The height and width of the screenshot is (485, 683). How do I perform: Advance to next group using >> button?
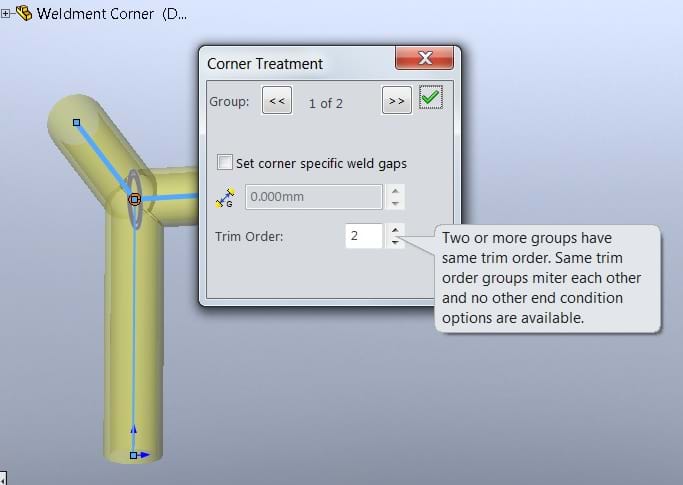396,100
